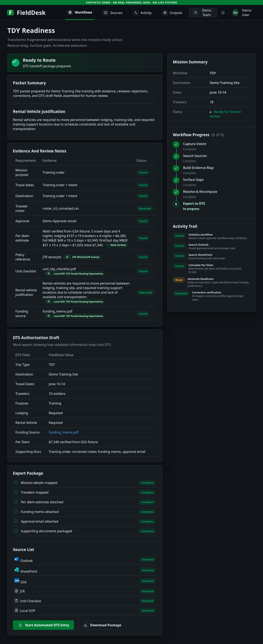Click the Initialize workflow activity entry

[x=211, y=236]
